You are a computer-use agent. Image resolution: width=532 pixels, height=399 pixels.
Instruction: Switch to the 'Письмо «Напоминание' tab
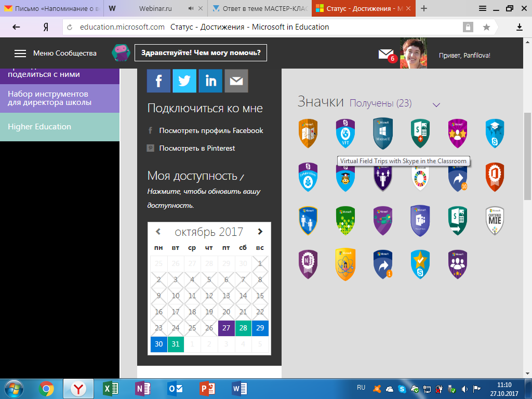[x=51, y=8]
